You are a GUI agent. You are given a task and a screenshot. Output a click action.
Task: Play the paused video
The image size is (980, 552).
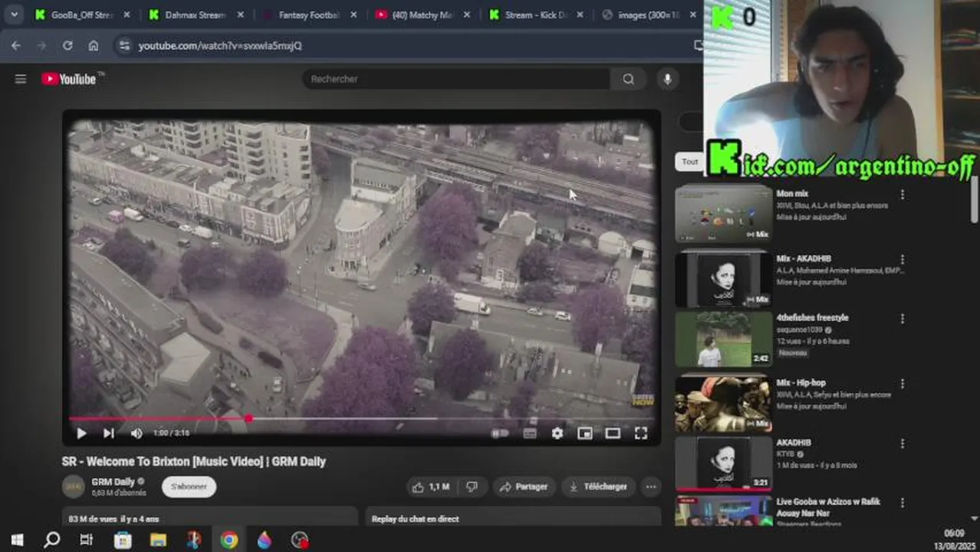[x=81, y=433]
